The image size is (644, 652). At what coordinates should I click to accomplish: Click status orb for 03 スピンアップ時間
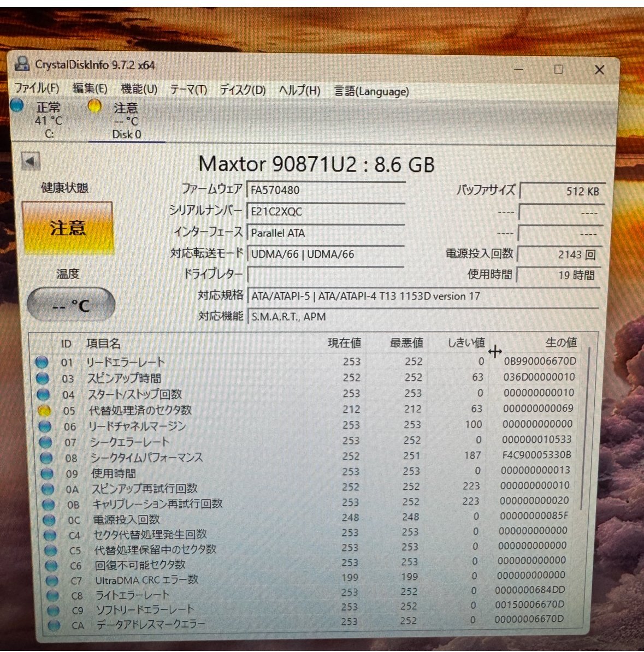[x=43, y=378]
